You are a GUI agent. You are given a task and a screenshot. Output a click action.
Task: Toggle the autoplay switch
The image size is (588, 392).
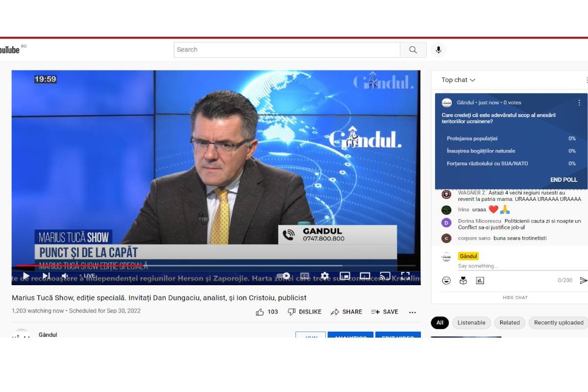point(283,276)
